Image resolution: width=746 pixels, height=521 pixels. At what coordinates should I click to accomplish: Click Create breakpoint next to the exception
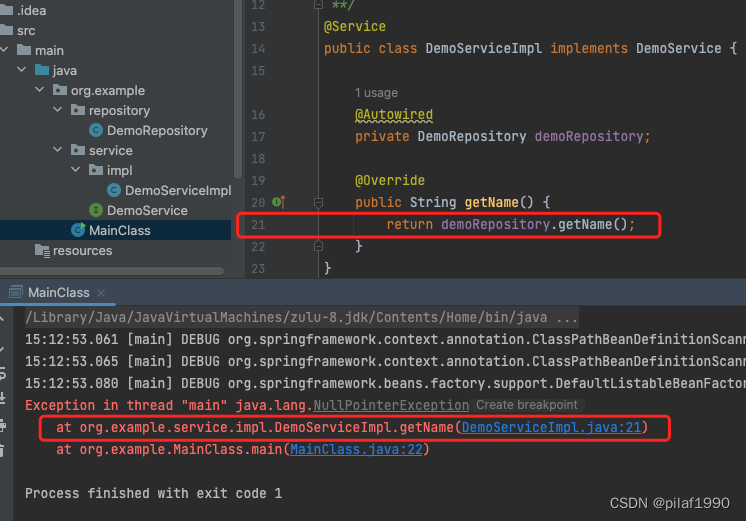(x=527, y=405)
